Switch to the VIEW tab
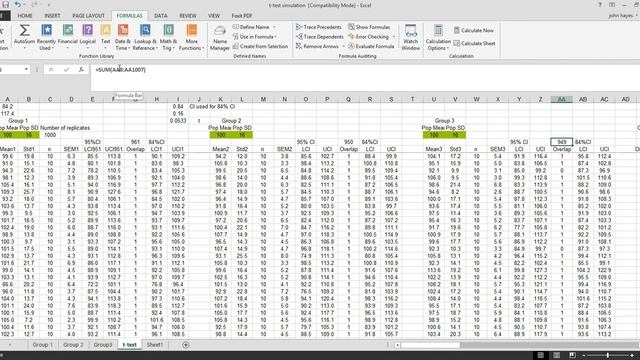Image resolution: width=640 pixels, height=360 pixels. coord(214,16)
